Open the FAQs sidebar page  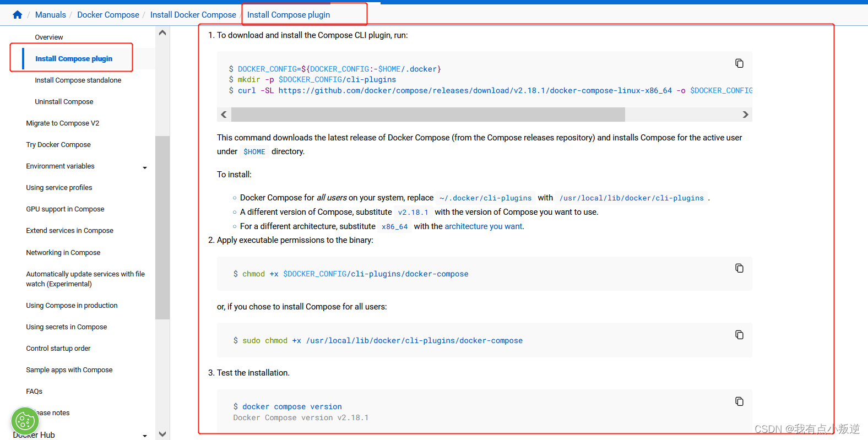tap(34, 392)
